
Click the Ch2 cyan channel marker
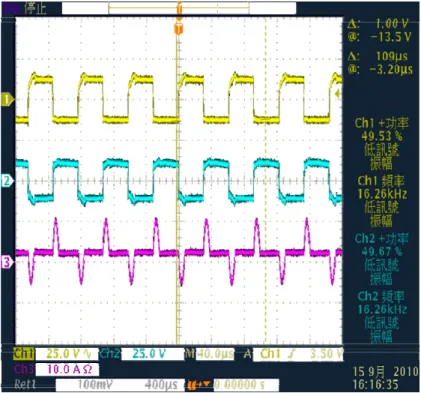tap(7, 181)
